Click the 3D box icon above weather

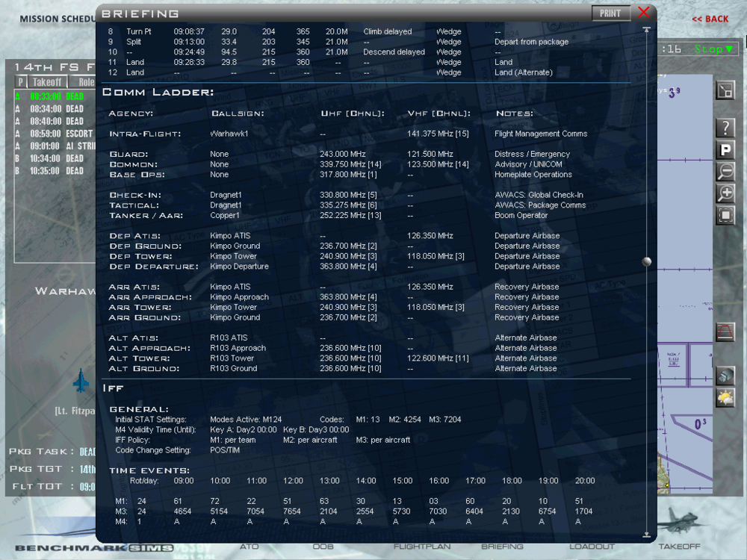(x=725, y=376)
